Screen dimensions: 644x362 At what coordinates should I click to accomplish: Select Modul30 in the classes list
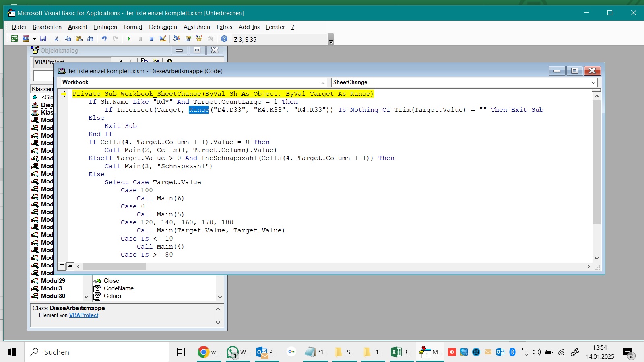tap(53, 296)
